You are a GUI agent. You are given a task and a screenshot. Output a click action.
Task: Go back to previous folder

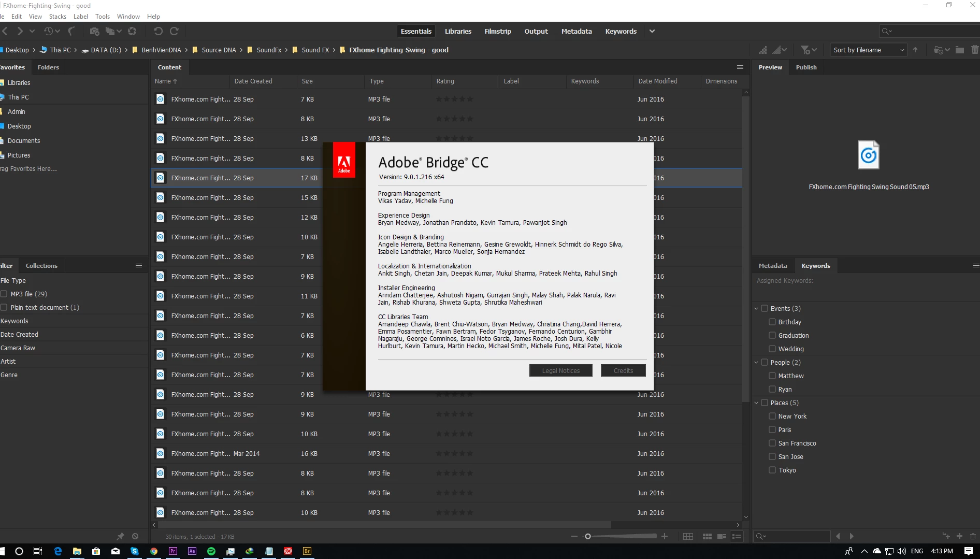pos(5,31)
